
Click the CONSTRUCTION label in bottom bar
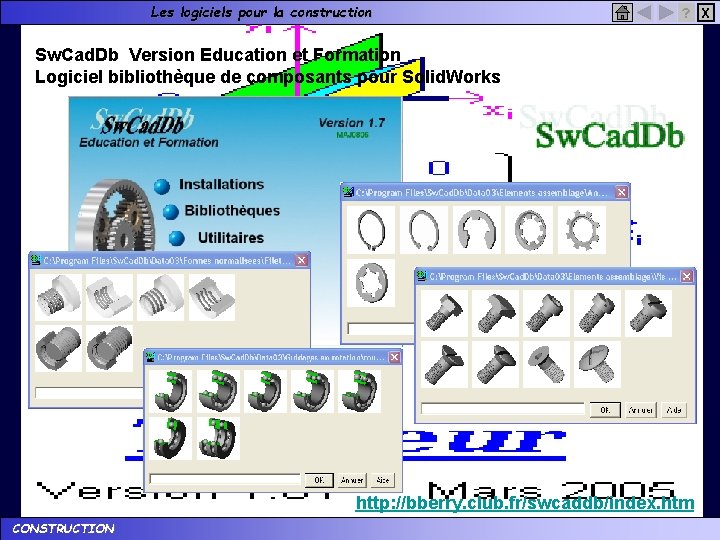pos(63,529)
